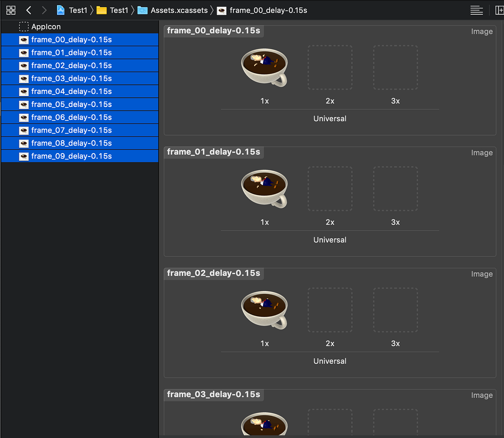
Task: Open the code review lines icon in toolbar
Action: [477, 10]
